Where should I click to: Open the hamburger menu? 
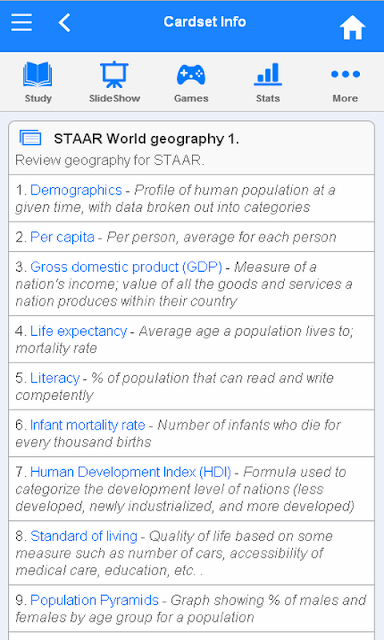pos(22,22)
